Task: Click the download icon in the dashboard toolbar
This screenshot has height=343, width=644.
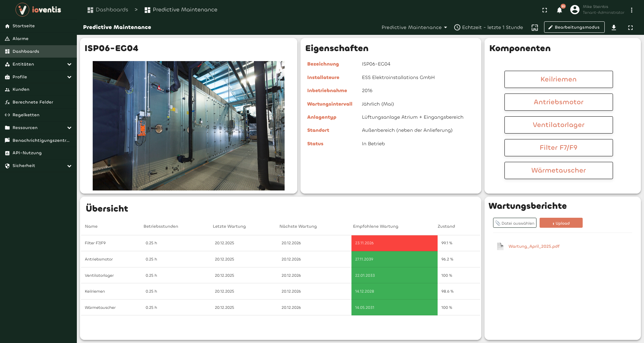Action: [614, 27]
